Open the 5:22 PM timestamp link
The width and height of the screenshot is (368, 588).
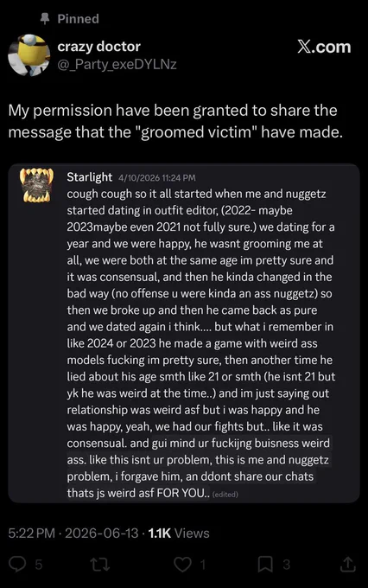[x=32, y=534]
